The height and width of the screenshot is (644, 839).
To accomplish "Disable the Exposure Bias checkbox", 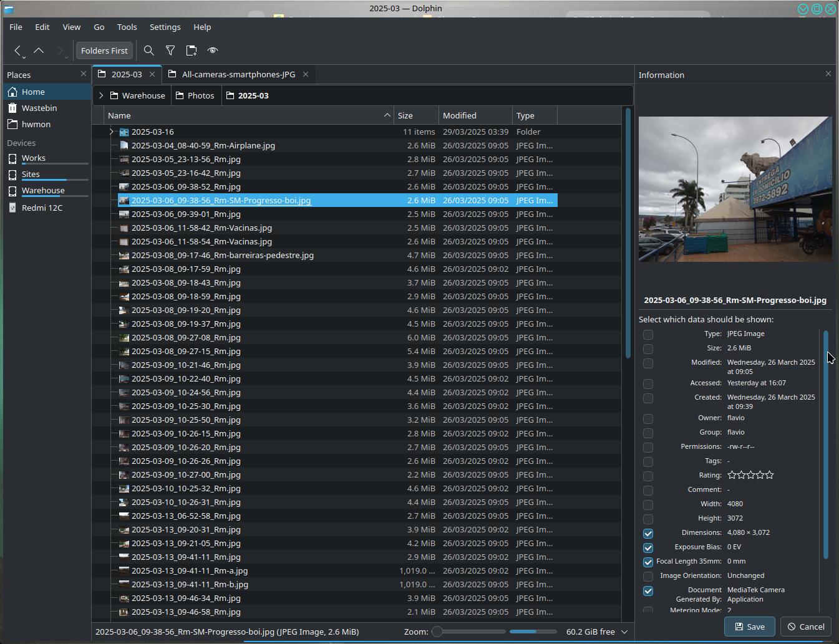I will [648, 547].
